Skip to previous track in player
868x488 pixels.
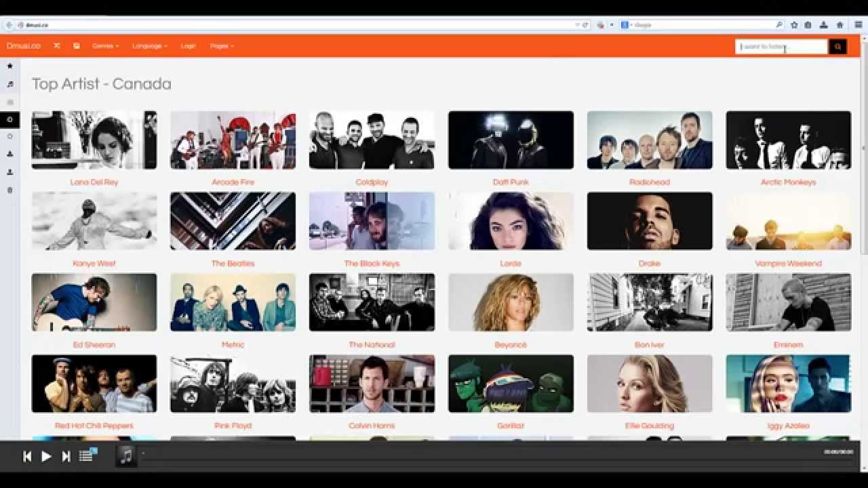click(27, 456)
